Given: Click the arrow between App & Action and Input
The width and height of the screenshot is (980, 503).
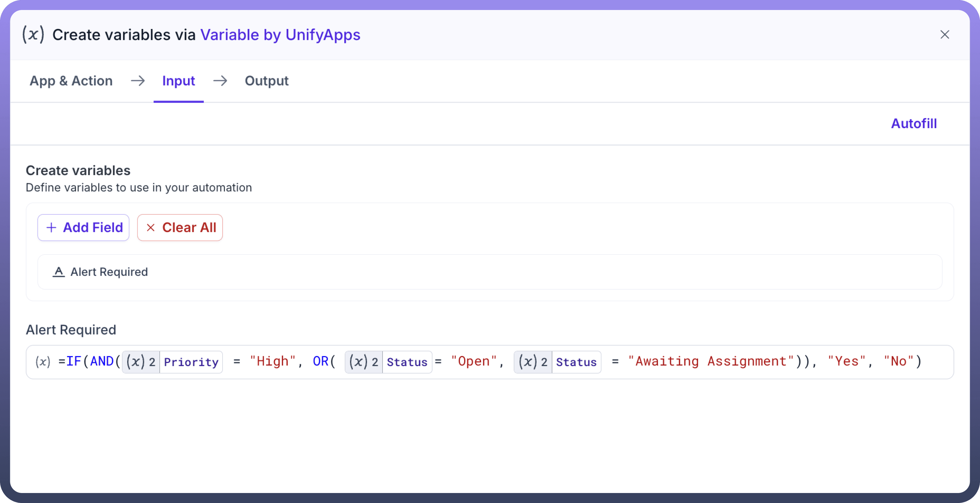Looking at the screenshot, I should (x=137, y=81).
